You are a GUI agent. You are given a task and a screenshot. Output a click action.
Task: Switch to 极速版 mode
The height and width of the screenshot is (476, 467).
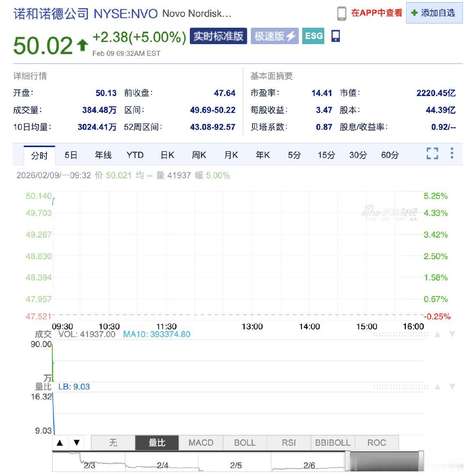pos(275,36)
